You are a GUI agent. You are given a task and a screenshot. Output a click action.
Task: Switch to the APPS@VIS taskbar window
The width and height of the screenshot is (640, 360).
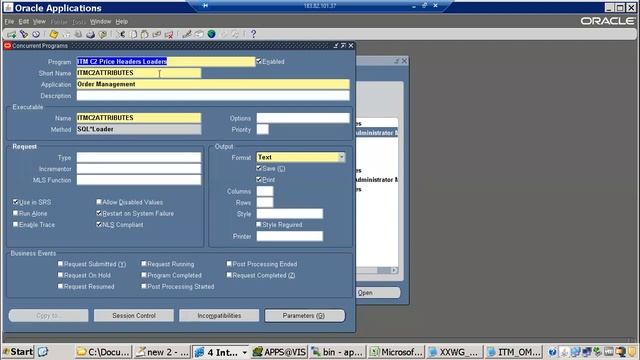pos(280,352)
